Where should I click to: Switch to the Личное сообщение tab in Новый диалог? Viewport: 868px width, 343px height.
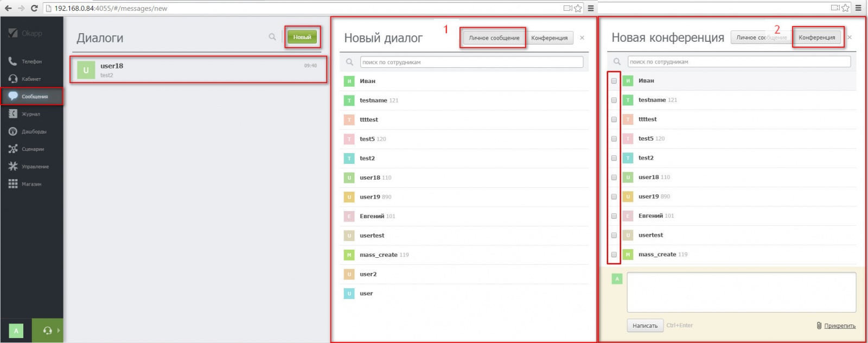(494, 38)
